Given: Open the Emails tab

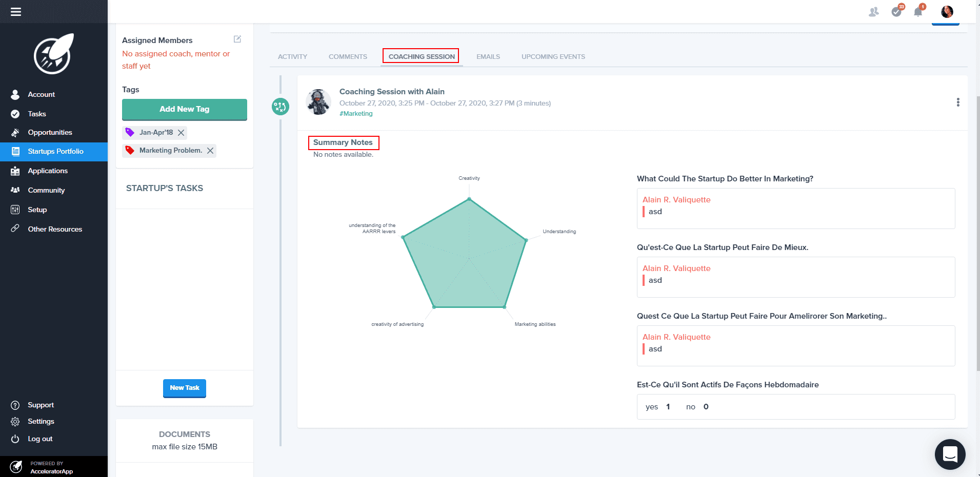Looking at the screenshot, I should click(488, 57).
